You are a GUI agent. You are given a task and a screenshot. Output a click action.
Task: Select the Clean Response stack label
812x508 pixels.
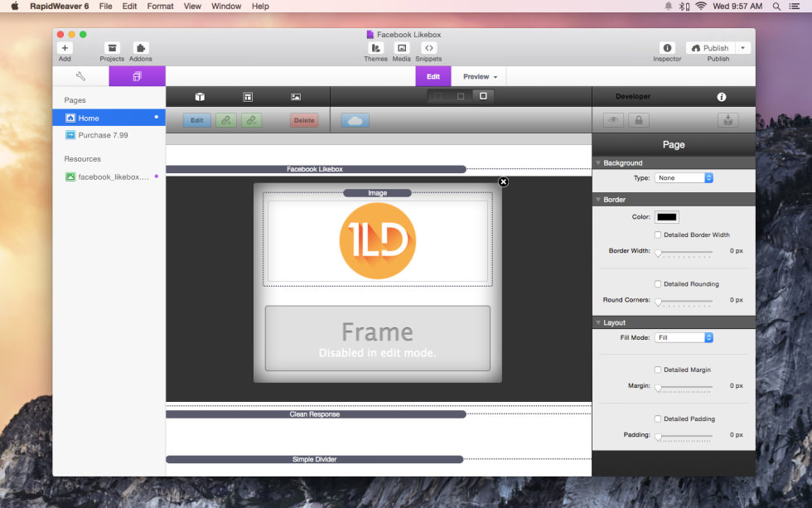point(316,414)
